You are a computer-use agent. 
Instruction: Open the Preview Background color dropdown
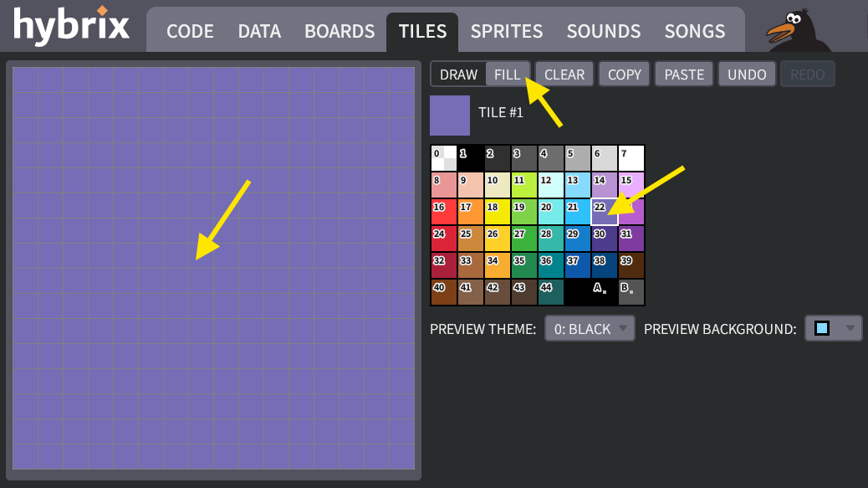pyautogui.click(x=832, y=329)
